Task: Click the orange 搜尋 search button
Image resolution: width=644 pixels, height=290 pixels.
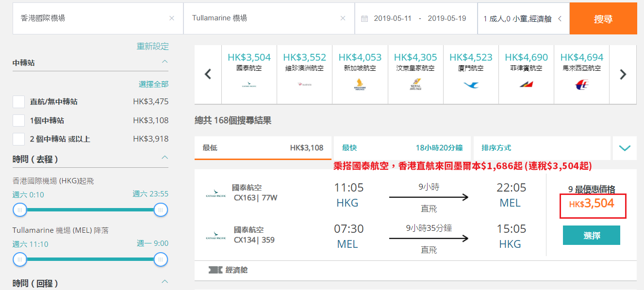Action: click(603, 19)
